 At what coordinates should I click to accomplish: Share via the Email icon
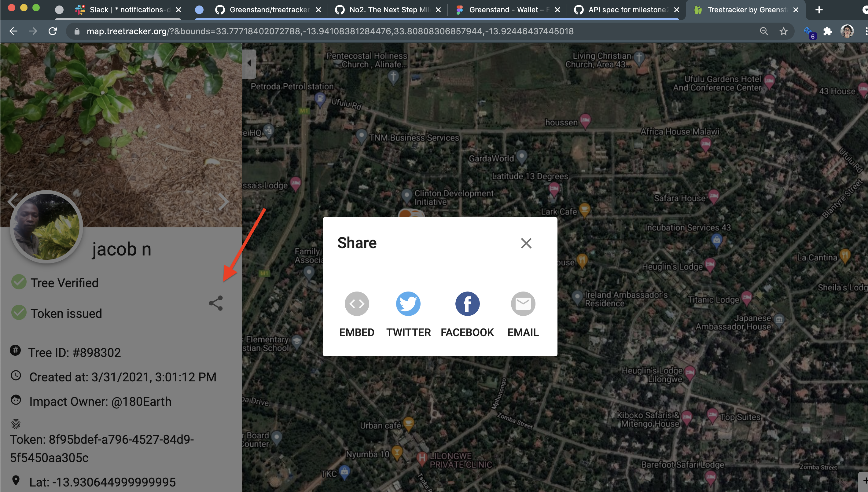(x=523, y=303)
